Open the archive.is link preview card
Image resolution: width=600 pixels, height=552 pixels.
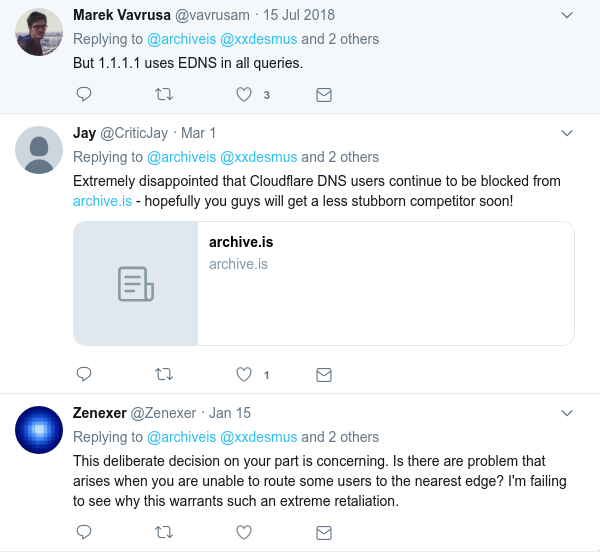click(324, 283)
